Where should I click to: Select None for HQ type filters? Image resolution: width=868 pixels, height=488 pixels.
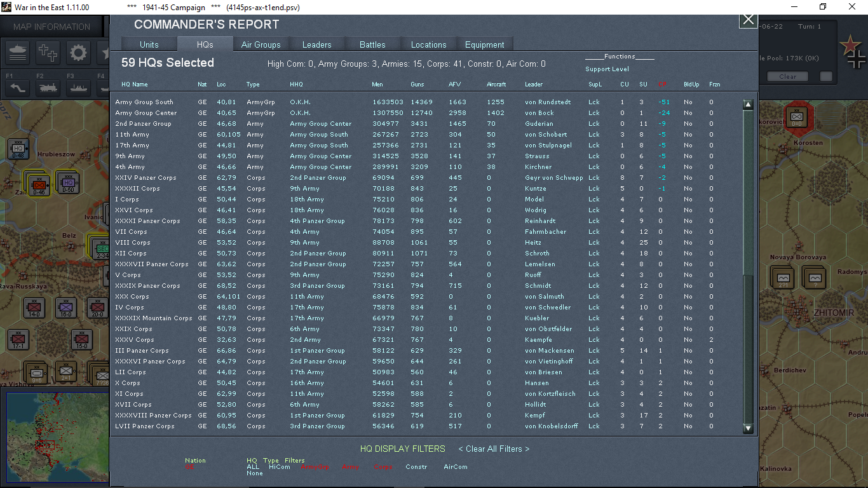click(x=254, y=473)
